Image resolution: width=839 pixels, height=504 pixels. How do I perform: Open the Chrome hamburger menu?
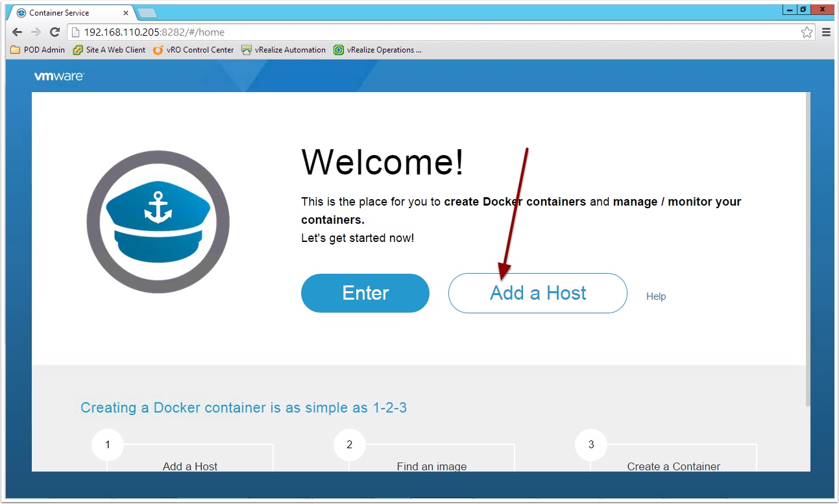click(x=826, y=32)
